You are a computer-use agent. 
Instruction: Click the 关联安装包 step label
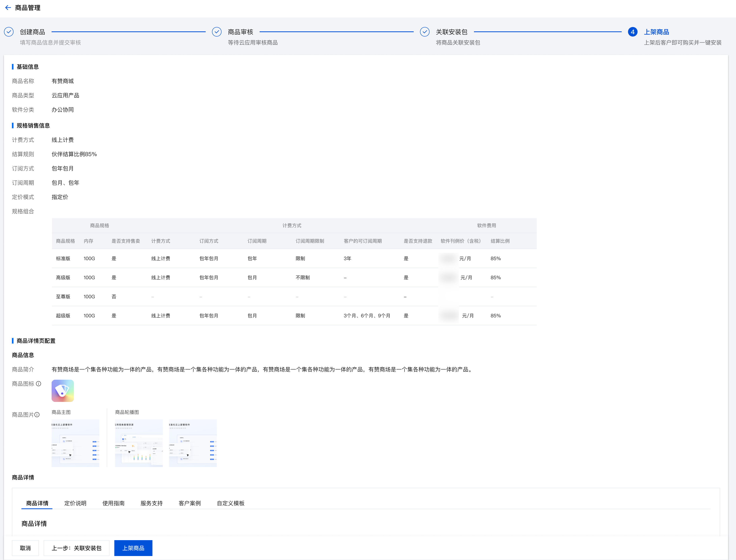coord(451,32)
